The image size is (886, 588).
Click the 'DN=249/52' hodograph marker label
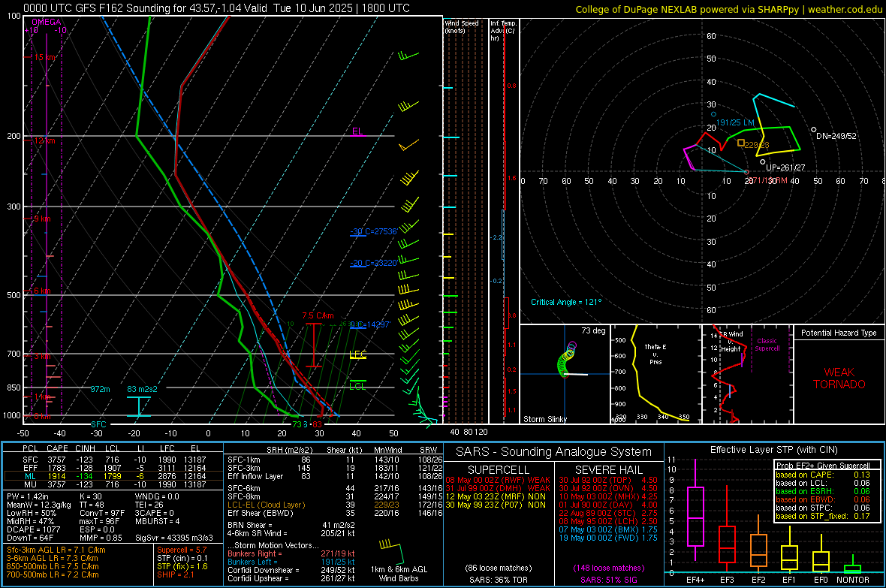[836, 136]
